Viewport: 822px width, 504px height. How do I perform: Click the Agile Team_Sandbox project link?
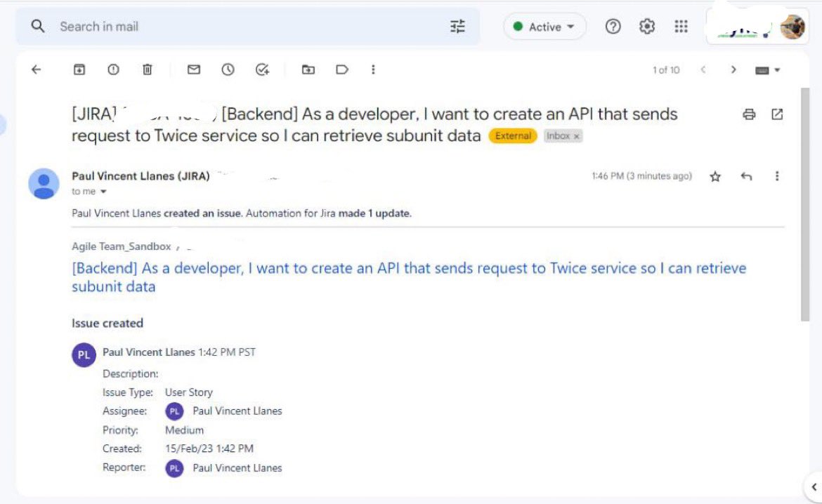[121, 246]
